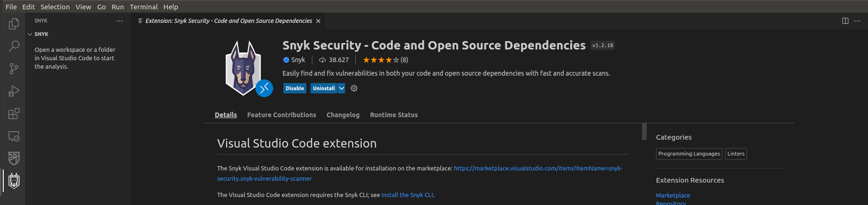Click the Visual Studio Code extension heading
The height and width of the screenshot is (205, 868).
click(297, 143)
